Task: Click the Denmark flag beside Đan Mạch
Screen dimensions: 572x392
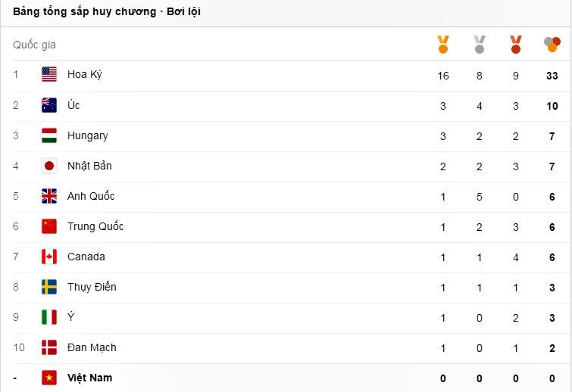Action: click(x=49, y=347)
